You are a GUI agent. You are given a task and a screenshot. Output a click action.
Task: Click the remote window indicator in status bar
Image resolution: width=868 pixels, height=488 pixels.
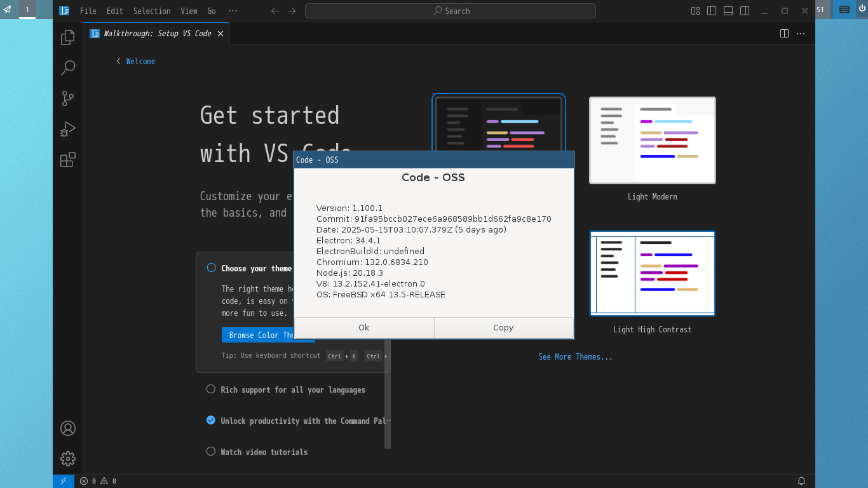64,481
